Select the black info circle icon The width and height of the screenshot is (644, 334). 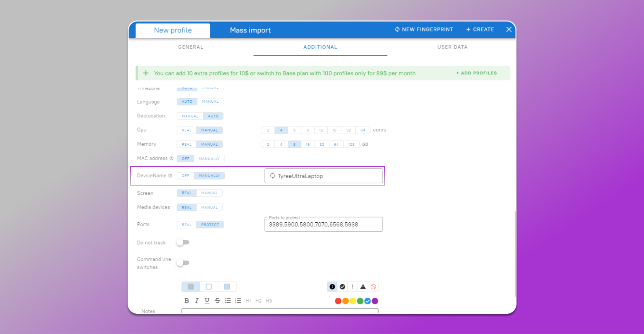(332, 287)
